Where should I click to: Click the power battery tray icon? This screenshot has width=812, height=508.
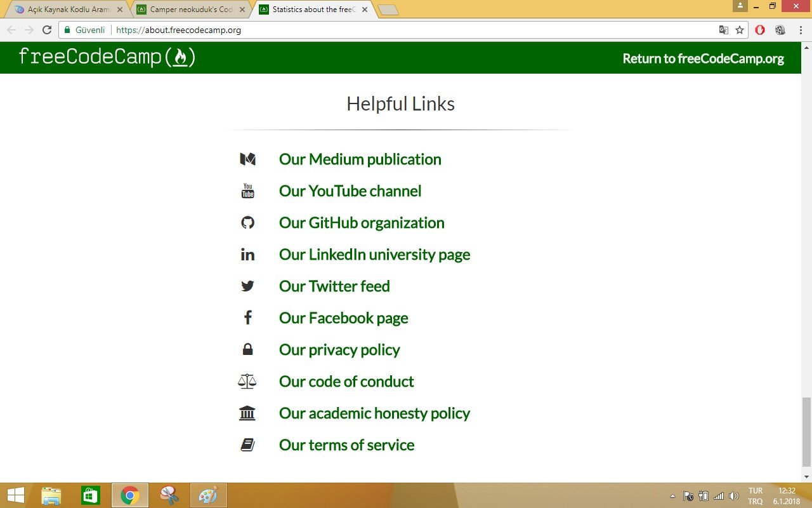(x=703, y=496)
